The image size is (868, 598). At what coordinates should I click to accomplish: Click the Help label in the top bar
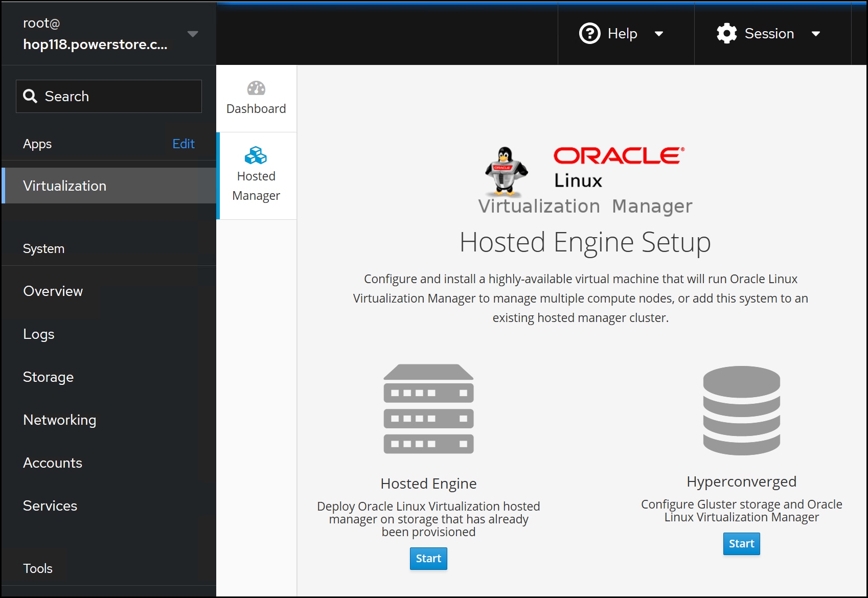(x=622, y=34)
